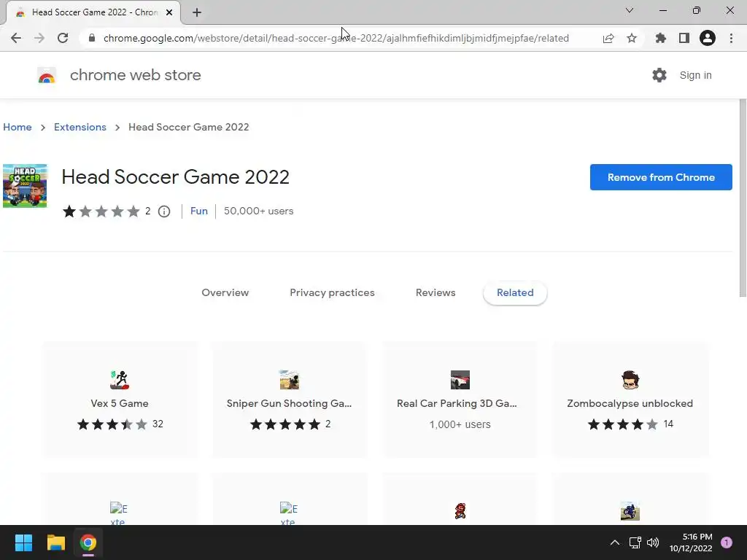The height and width of the screenshot is (560, 747).
Task: Open Sniper Gun Shooting game icon
Action: click(289, 380)
